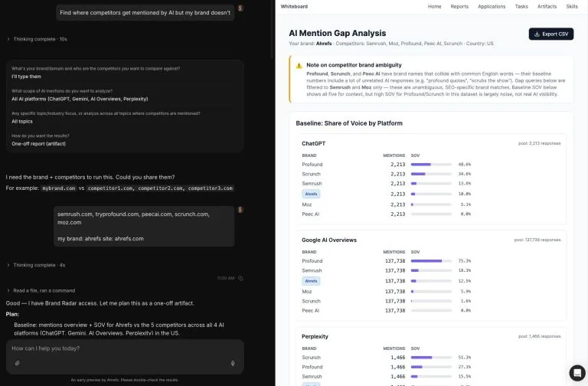Screen dimensions: 588x386
Task: Click the '48.6%' SOV value for Profound
Action: coord(464,165)
